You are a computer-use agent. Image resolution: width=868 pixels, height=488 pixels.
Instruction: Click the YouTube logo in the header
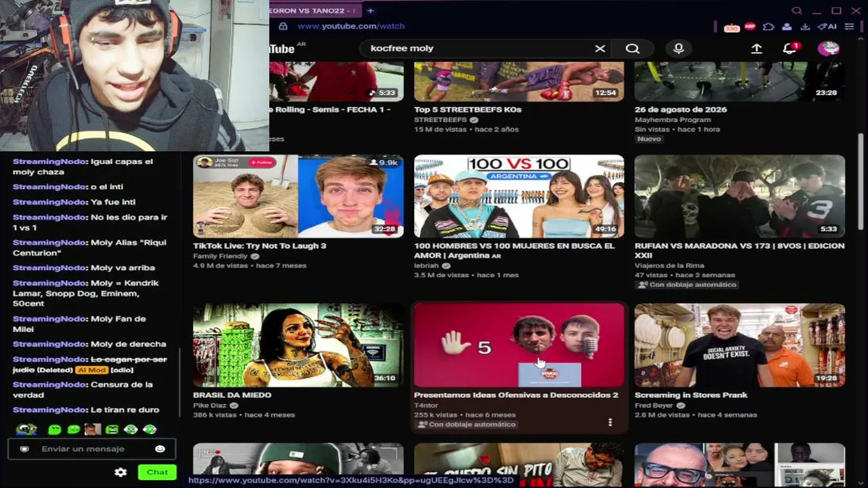click(283, 49)
